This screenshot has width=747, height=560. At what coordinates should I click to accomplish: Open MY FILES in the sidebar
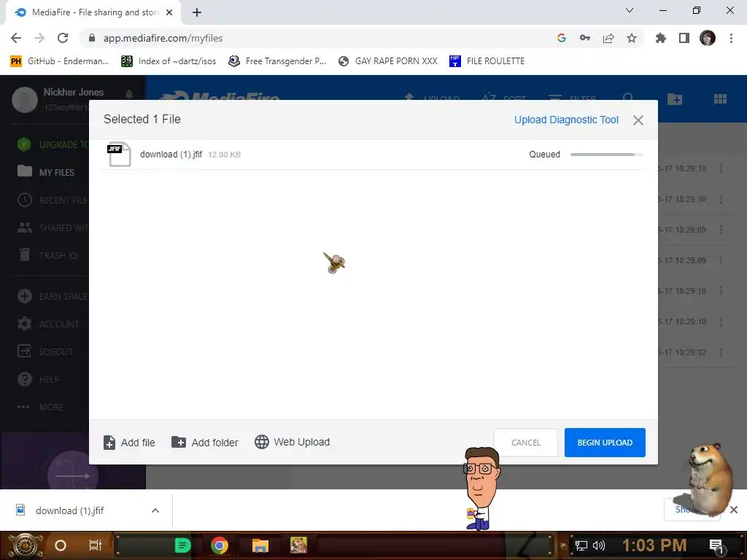tap(46, 172)
